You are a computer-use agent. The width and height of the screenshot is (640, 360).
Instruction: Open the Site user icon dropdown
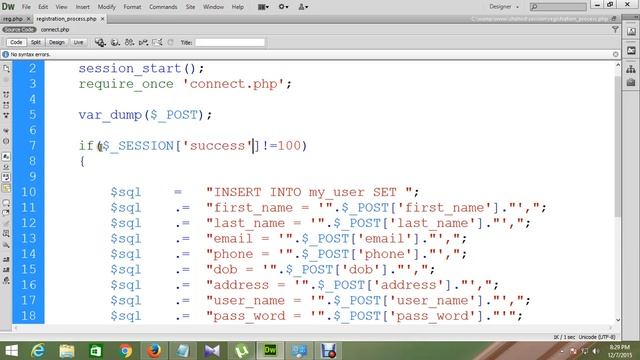(303, 7)
